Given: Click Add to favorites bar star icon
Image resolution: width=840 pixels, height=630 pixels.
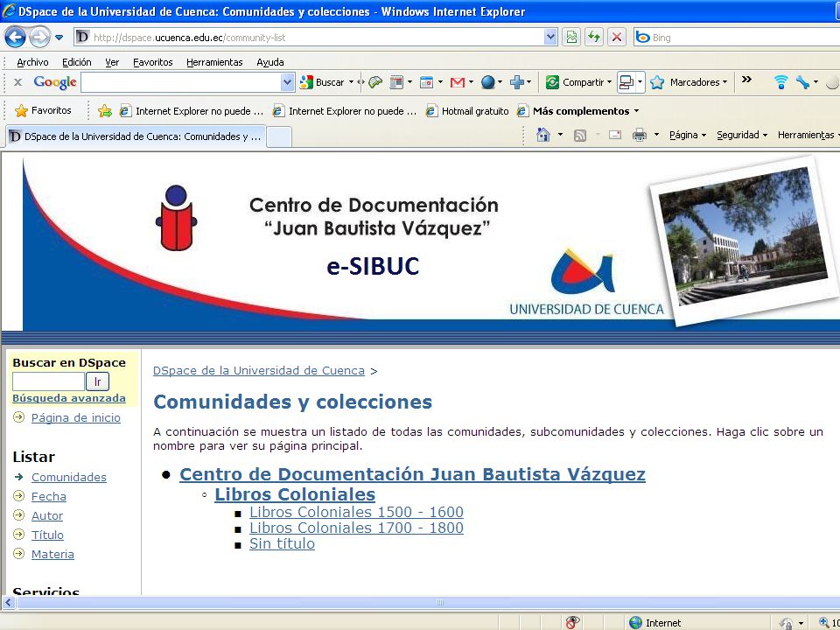Looking at the screenshot, I should point(104,111).
